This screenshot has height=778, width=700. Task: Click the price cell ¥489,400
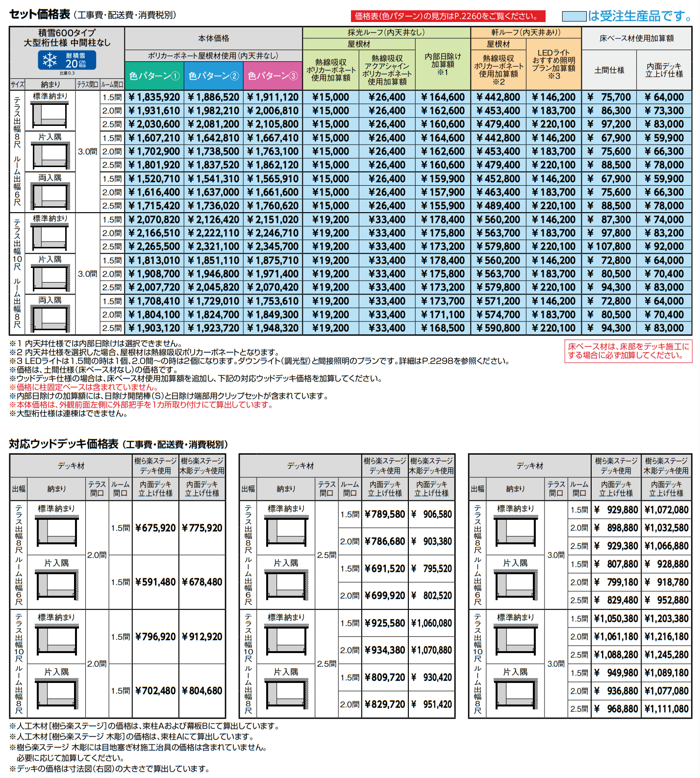point(498,205)
